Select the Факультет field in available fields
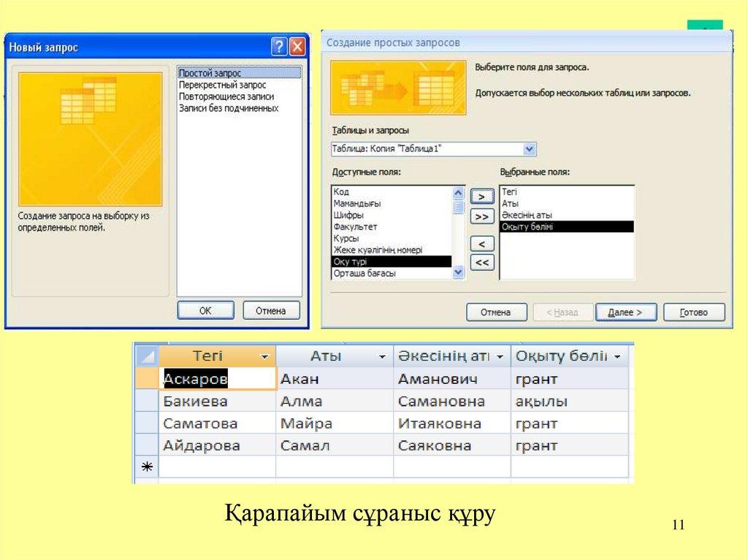This screenshot has width=748, height=560. [x=355, y=227]
